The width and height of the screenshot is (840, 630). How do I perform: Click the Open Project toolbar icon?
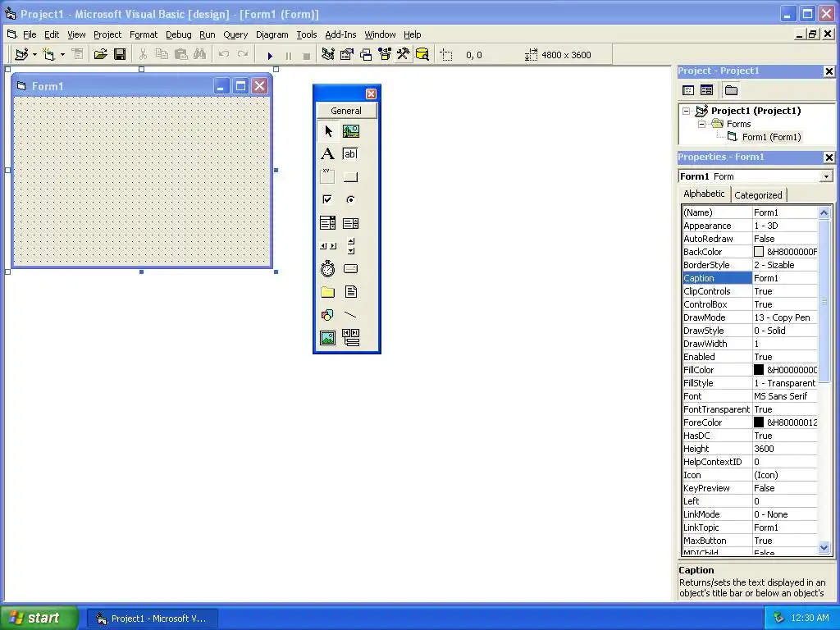coord(100,54)
